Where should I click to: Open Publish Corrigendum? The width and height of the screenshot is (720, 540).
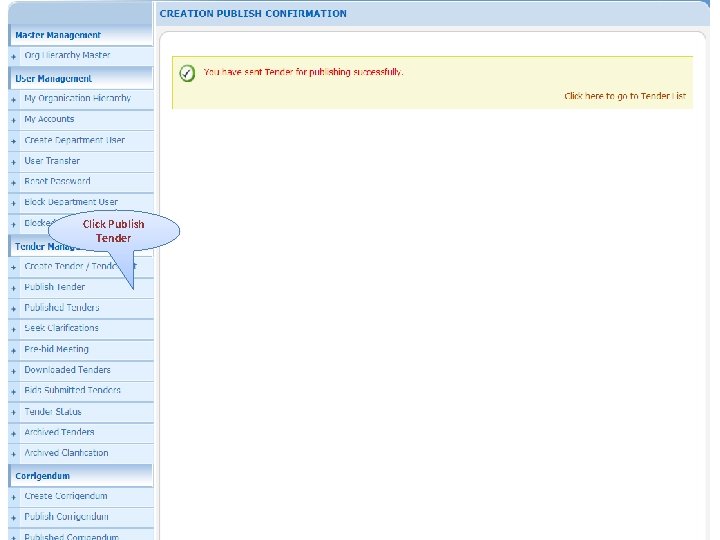tap(67, 517)
